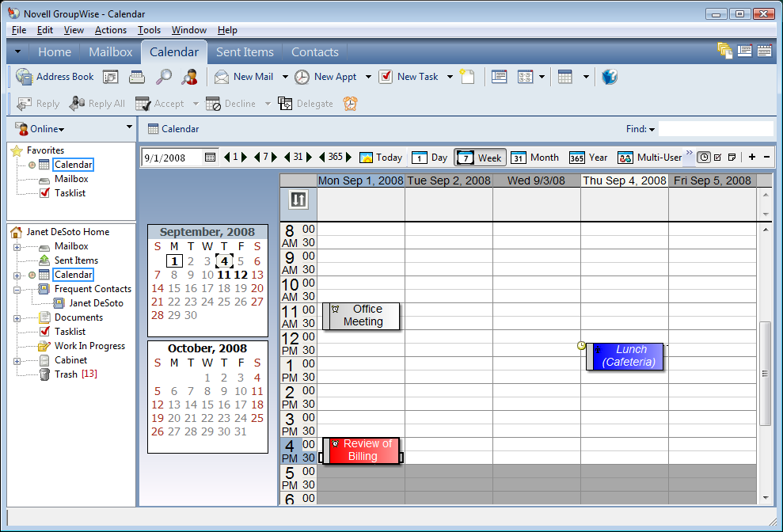Viewport: 783px width, 532px height.
Task: Open New Task dropdown arrow
Action: (x=450, y=77)
